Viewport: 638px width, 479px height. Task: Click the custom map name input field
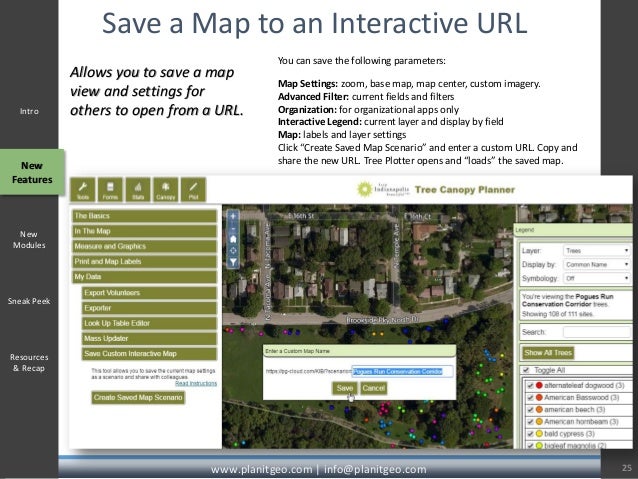tap(402, 372)
